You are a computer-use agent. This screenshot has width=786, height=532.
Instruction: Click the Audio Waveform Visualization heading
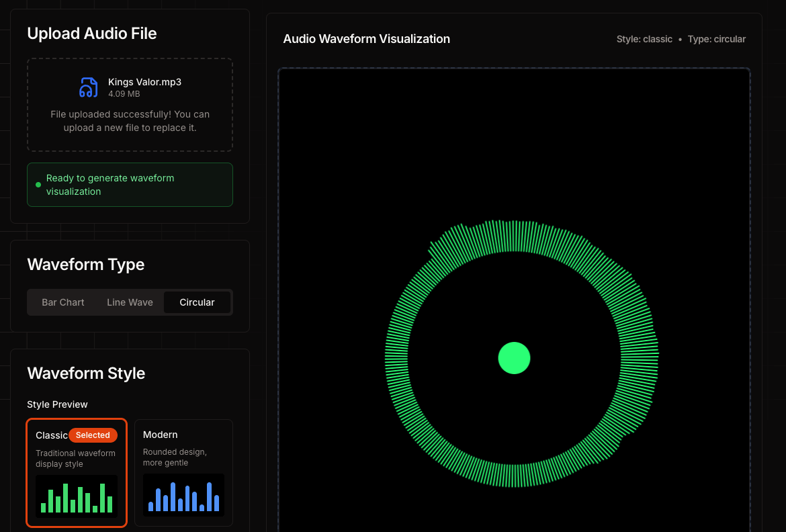(x=366, y=38)
